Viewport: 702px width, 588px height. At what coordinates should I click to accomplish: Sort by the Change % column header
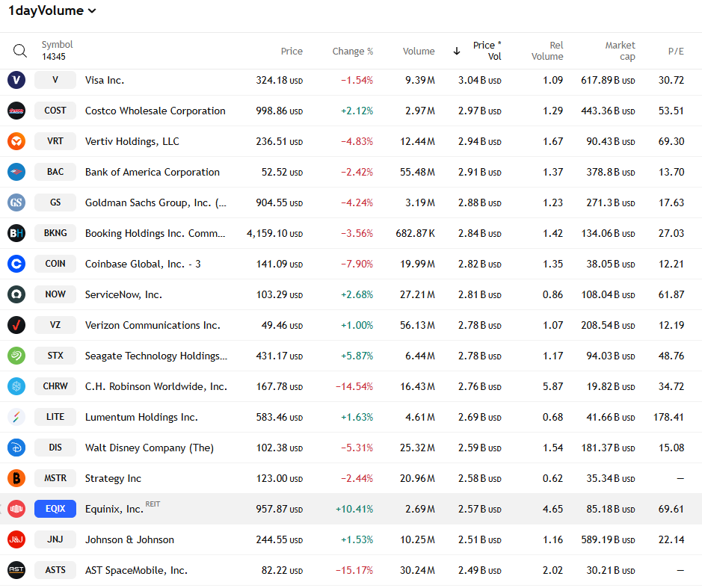(352, 51)
